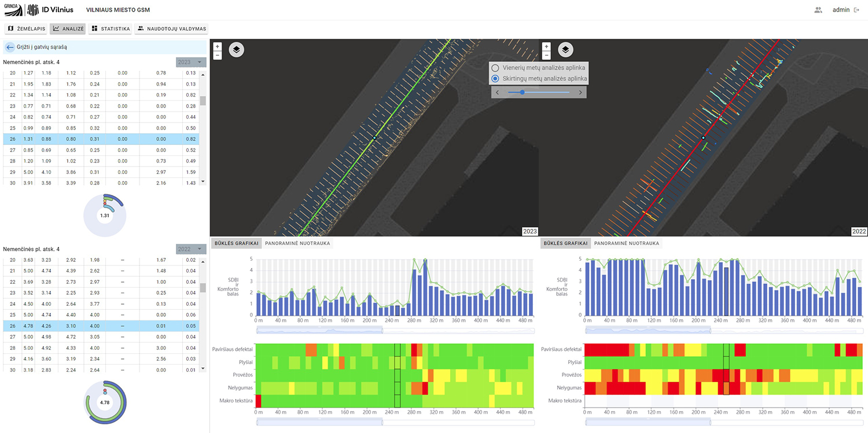The width and height of the screenshot is (868, 433).
Task: Click white point marker on 2023 map
Action: pyautogui.click(x=374, y=138)
